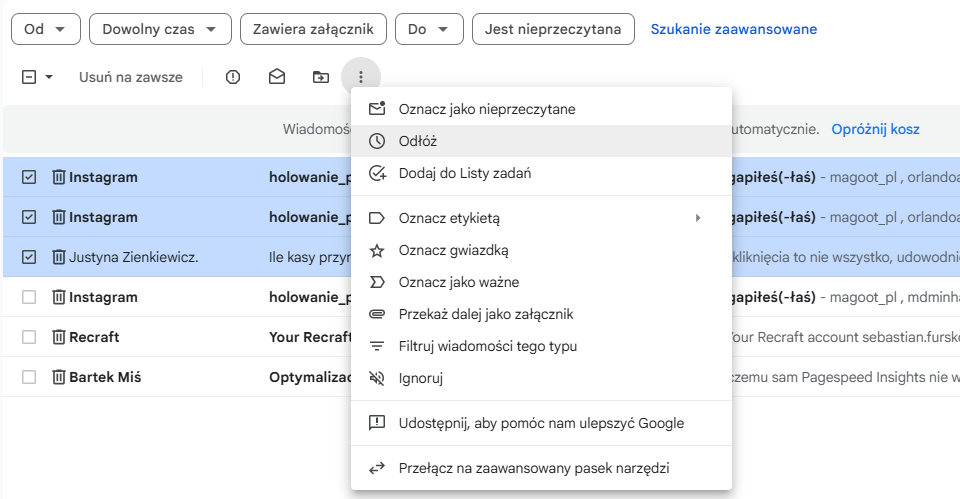Click the Your Recraft subject text

310,337
